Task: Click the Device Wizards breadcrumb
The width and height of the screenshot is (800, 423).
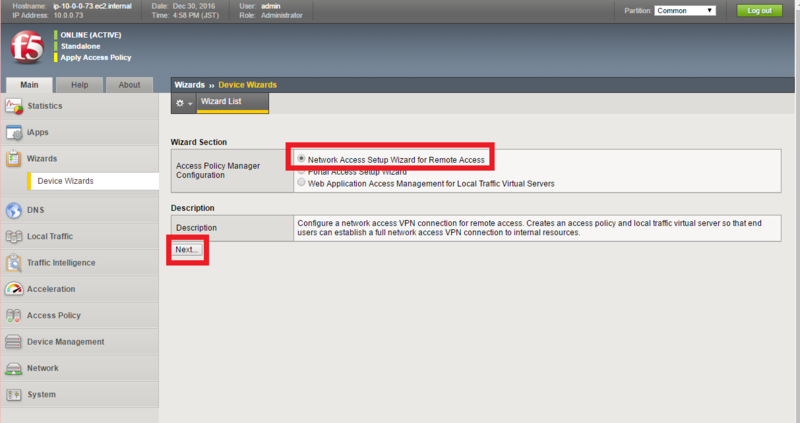Action: [247, 85]
